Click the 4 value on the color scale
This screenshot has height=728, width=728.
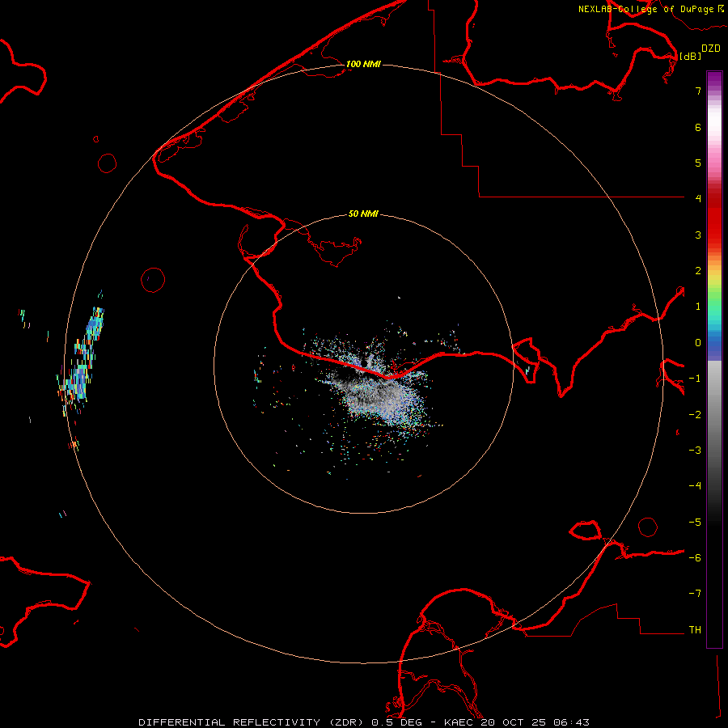coord(698,199)
